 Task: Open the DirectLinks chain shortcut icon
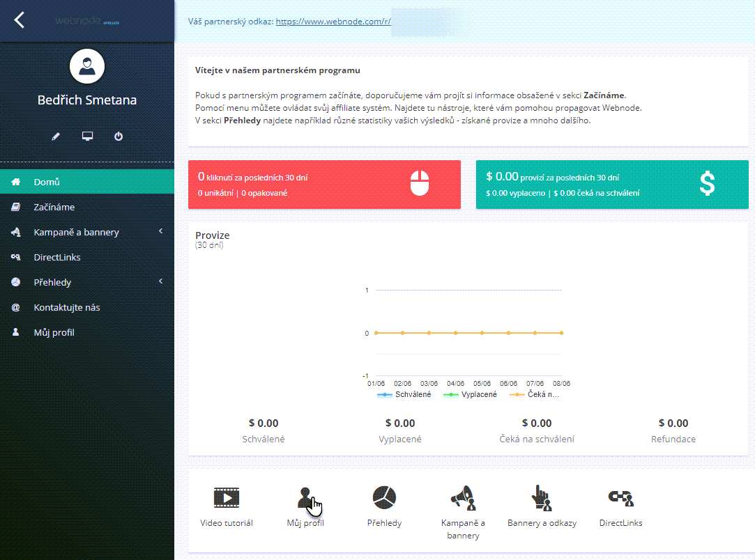[x=620, y=498]
